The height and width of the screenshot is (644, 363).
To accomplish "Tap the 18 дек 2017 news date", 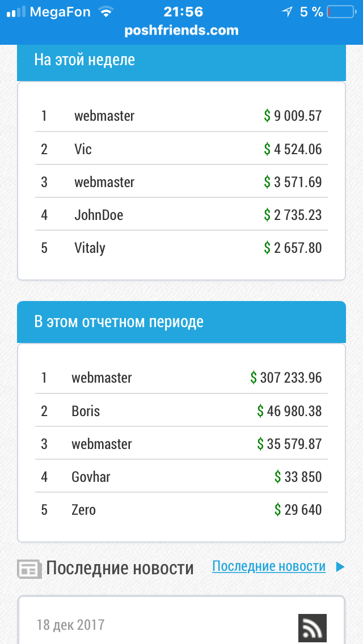I will click(x=71, y=625).
